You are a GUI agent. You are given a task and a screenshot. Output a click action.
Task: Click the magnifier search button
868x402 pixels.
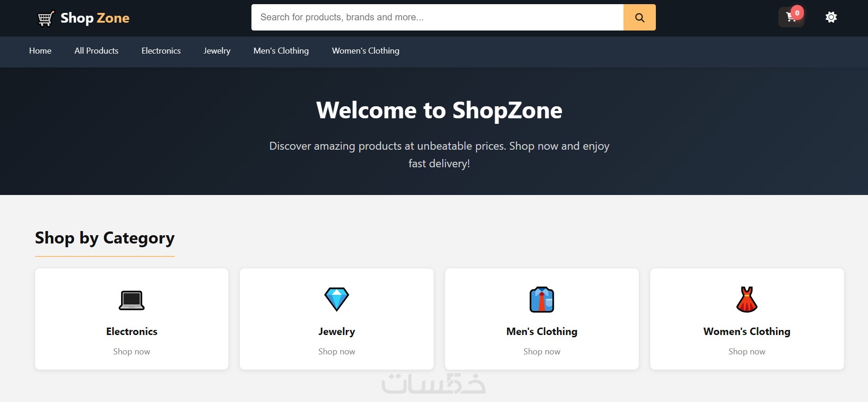tap(640, 18)
